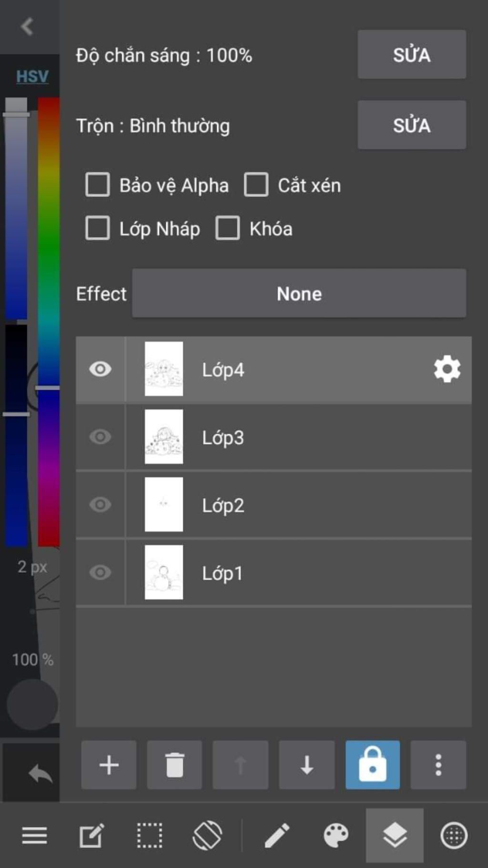
Task: Move layer down with down arrow
Action: point(307,765)
